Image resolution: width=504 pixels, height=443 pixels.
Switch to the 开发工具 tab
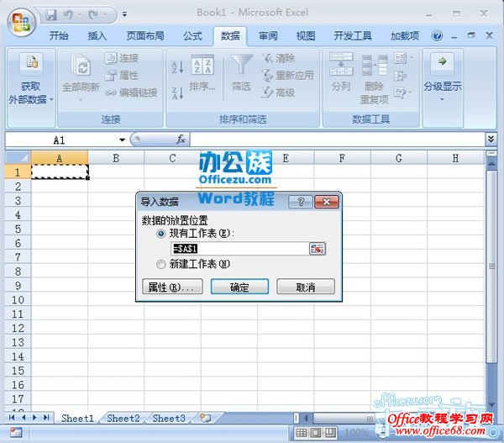click(353, 35)
